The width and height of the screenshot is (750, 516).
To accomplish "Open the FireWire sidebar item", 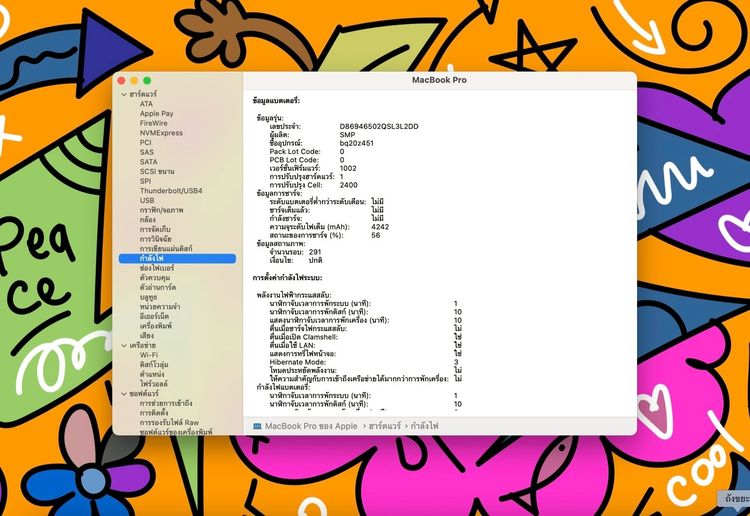I will (154, 123).
